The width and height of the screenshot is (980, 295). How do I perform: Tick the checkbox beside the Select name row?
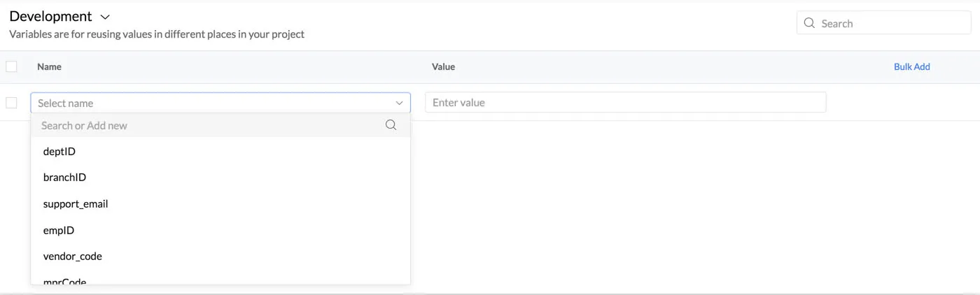11,103
